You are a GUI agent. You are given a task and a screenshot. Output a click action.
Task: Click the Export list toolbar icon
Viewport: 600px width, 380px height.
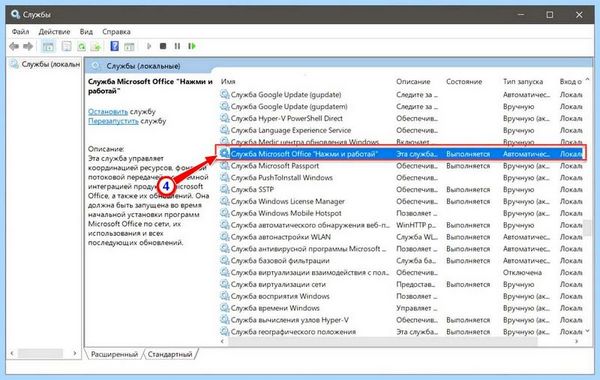96,46
